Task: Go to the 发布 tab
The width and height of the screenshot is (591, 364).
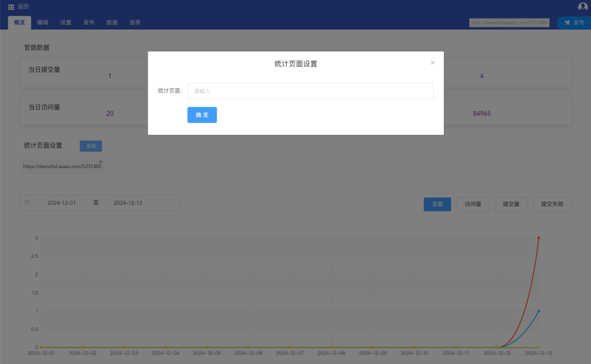Action: pyautogui.click(x=89, y=22)
